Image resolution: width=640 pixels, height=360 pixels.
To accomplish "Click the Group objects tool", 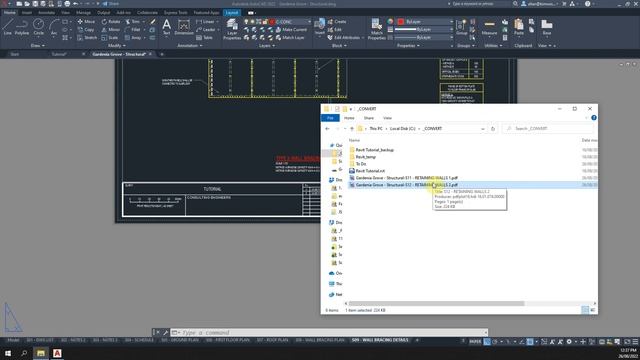I will [462, 27].
